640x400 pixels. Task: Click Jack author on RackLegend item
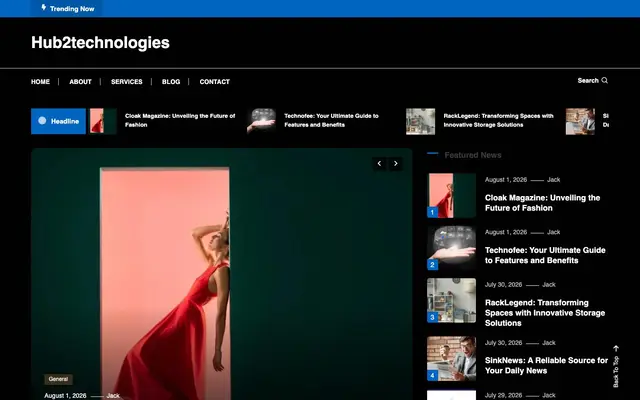(x=549, y=284)
